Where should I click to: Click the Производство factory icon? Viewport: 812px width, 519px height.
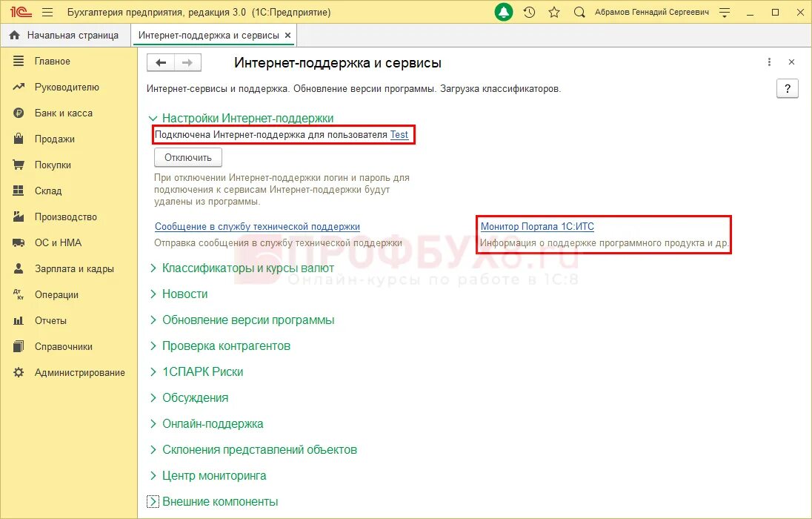19,216
